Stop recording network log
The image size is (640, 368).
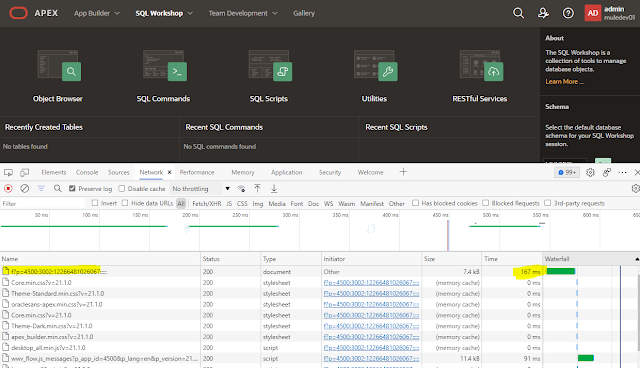[x=8, y=188]
